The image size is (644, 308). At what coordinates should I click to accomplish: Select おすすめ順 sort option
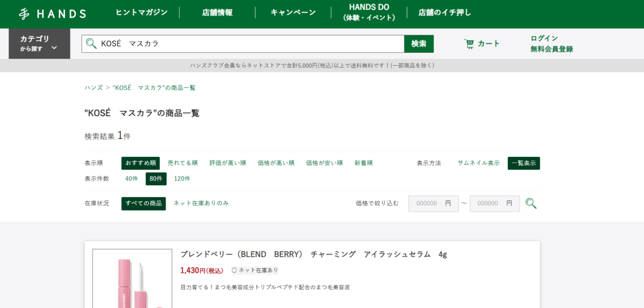click(x=140, y=163)
